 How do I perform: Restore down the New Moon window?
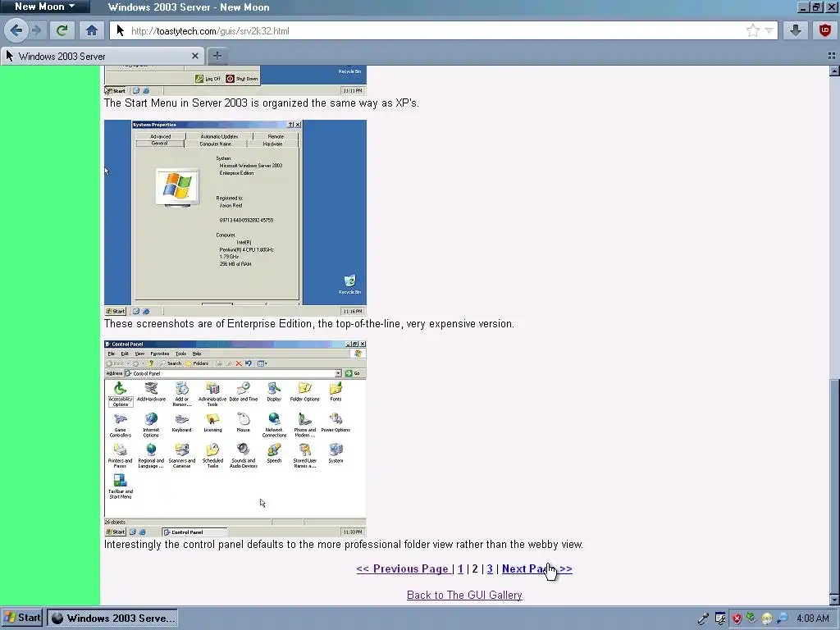point(816,7)
